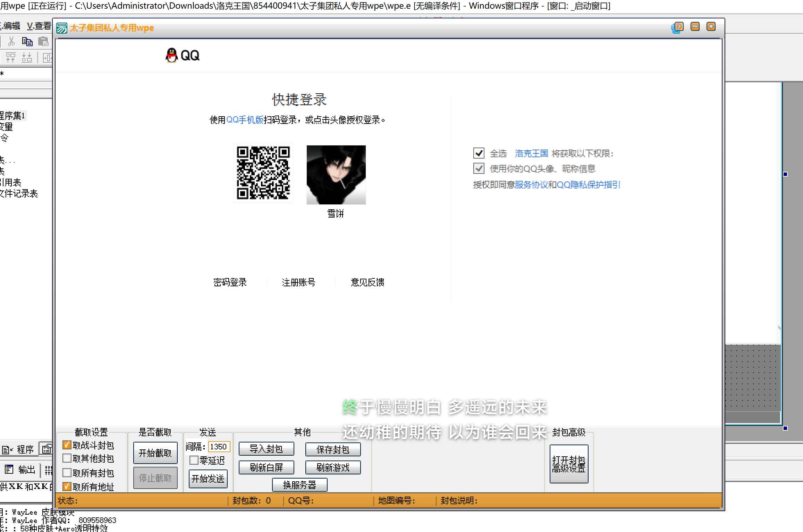
Task: Click the horizontal alignment icon in the toolbar
Action: [11, 57]
